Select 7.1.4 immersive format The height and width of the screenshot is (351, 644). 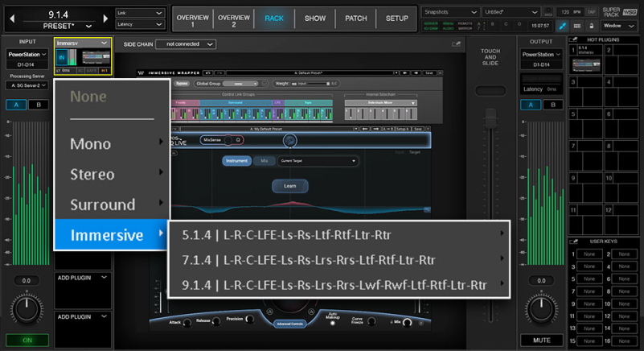tap(339, 260)
